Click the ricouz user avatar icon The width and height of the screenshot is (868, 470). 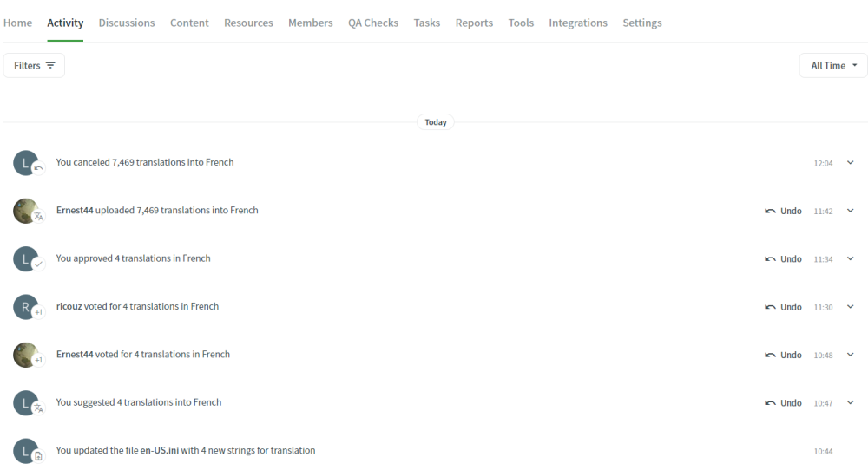click(x=25, y=307)
